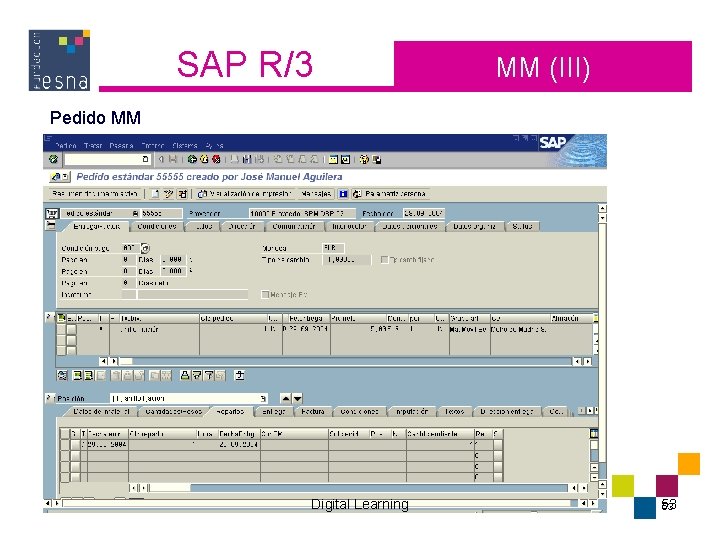This screenshot has height=540, width=720.
Task: Click the Visualización de impresión button
Action: 245,194
